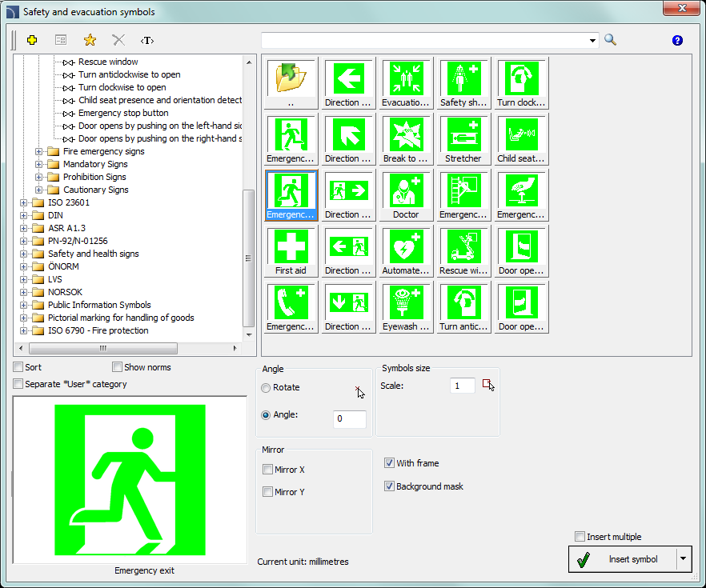Toggle the Mirror X checkbox
The image size is (706, 588).
click(x=268, y=470)
